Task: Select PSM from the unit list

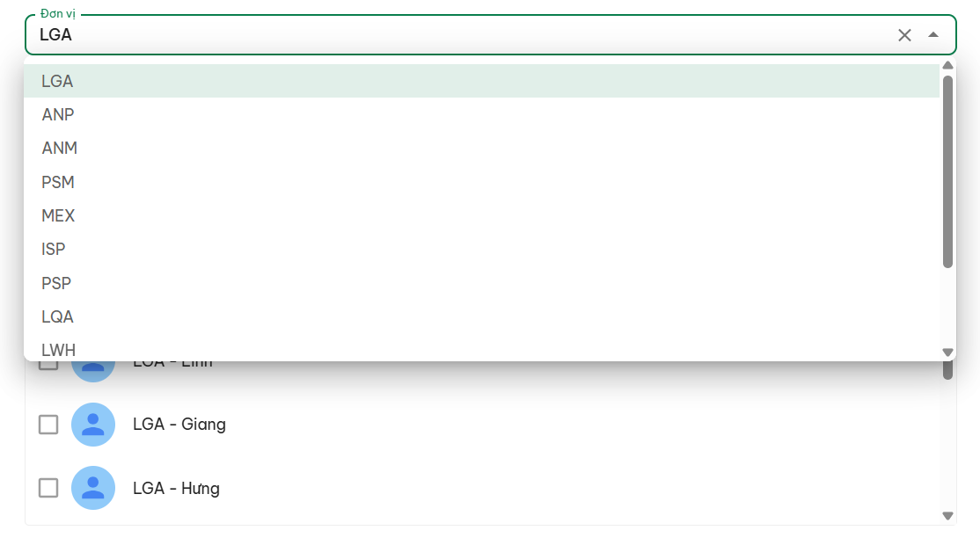Action: tap(481, 182)
